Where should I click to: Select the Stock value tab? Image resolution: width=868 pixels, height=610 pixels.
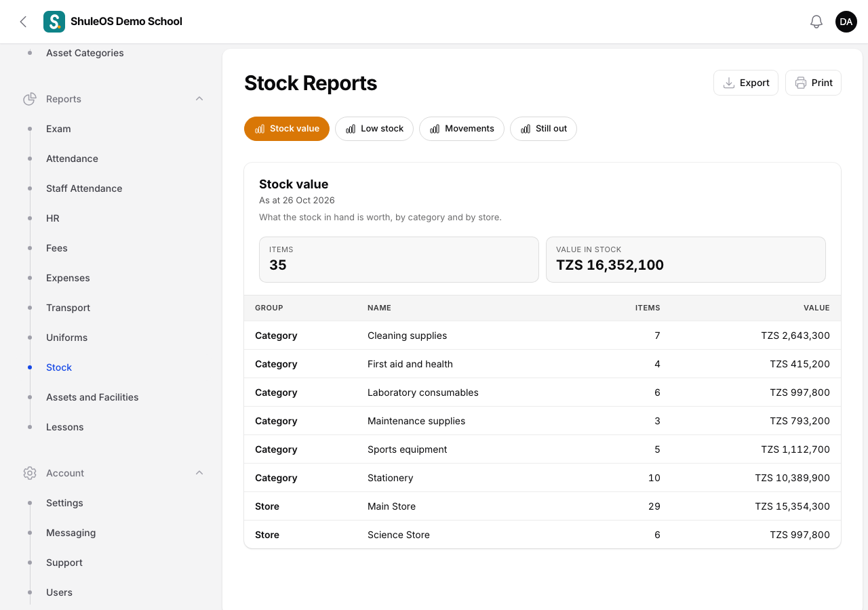(287, 129)
